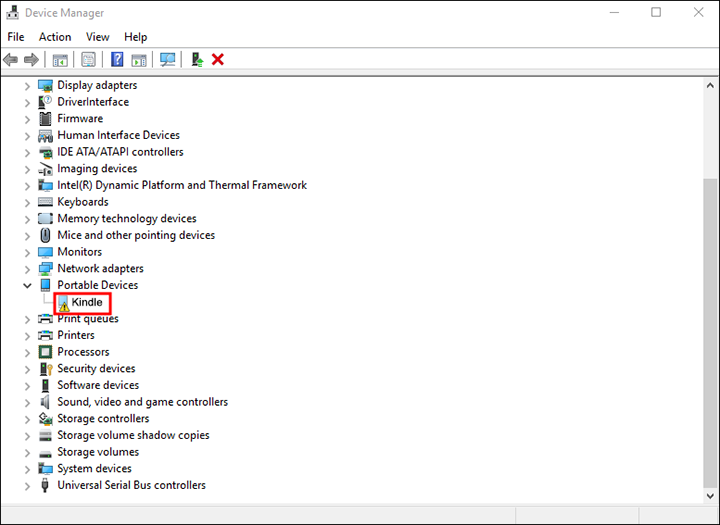Screen dimensions: 720x525
Task: Expand the Display adapters category
Action: tap(27, 86)
